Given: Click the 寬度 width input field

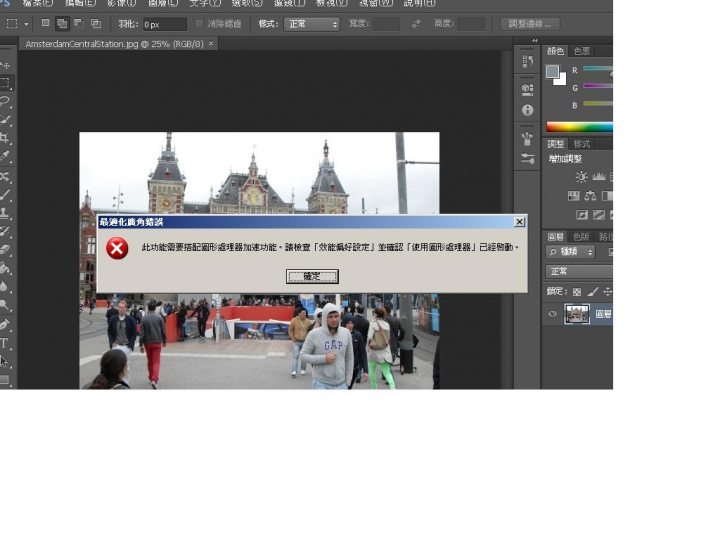Looking at the screenshot, I should click(386, 24).
